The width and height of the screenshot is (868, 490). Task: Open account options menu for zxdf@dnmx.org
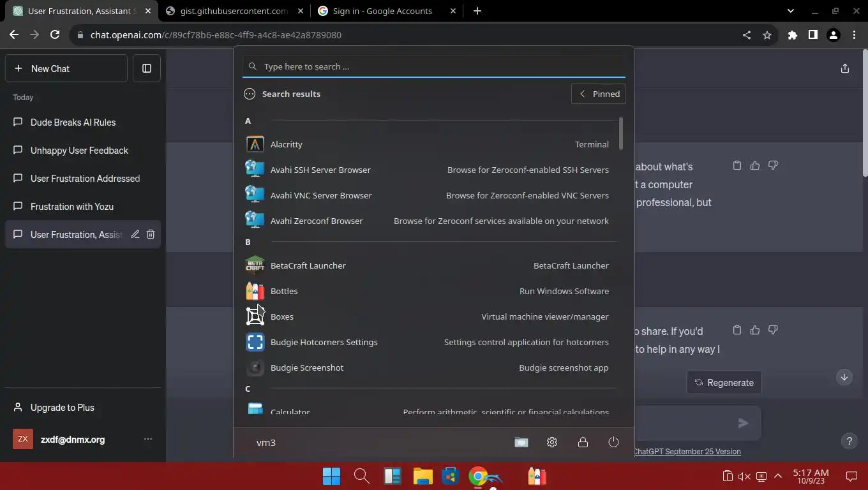coord(148,439)
